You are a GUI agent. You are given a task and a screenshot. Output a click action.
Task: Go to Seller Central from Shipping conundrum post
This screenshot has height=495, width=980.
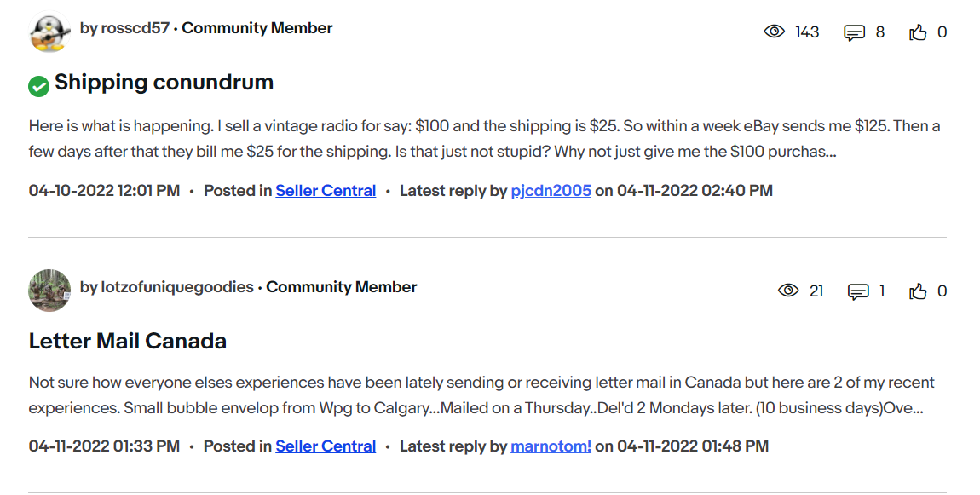point(326,191)
